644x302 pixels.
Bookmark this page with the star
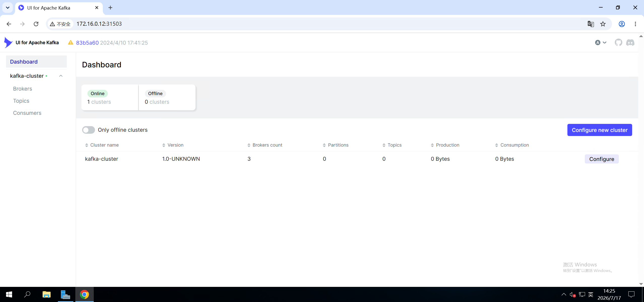point(603,24)
